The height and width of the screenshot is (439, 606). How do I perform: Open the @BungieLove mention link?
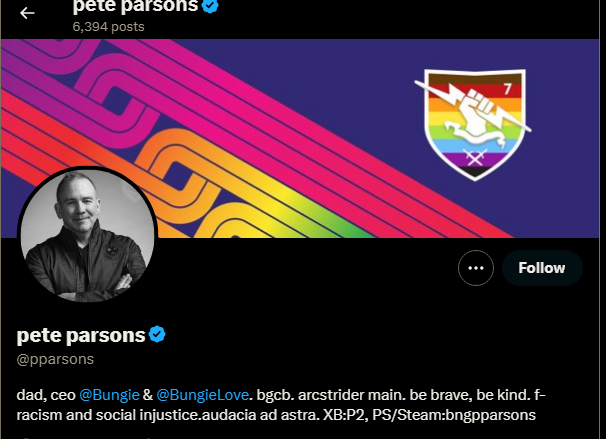203,395
